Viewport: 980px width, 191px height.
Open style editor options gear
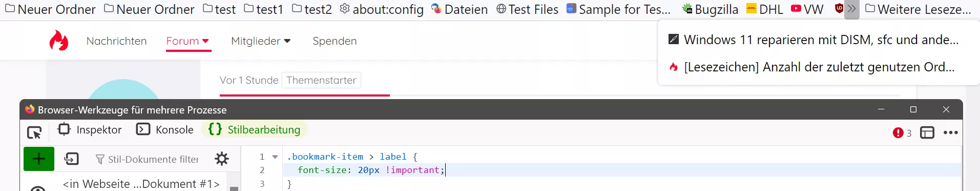pyautogui.click(x=222, y=159)
